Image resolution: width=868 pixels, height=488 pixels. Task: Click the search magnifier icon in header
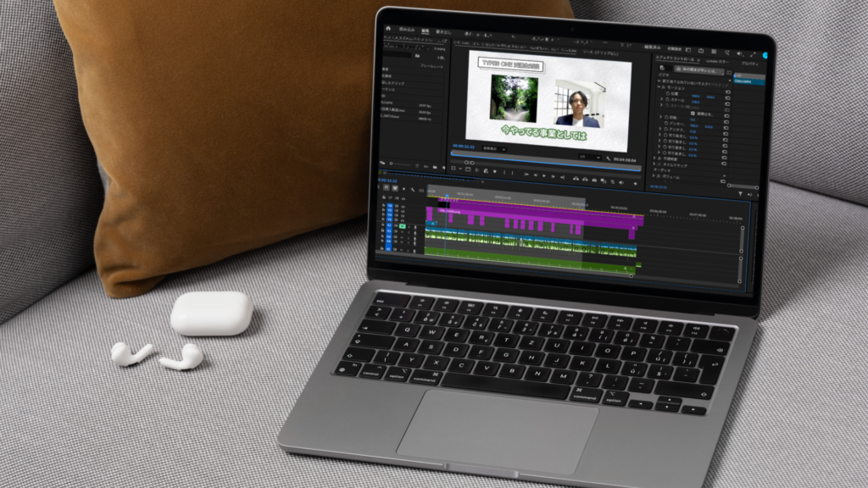[726, 53]
